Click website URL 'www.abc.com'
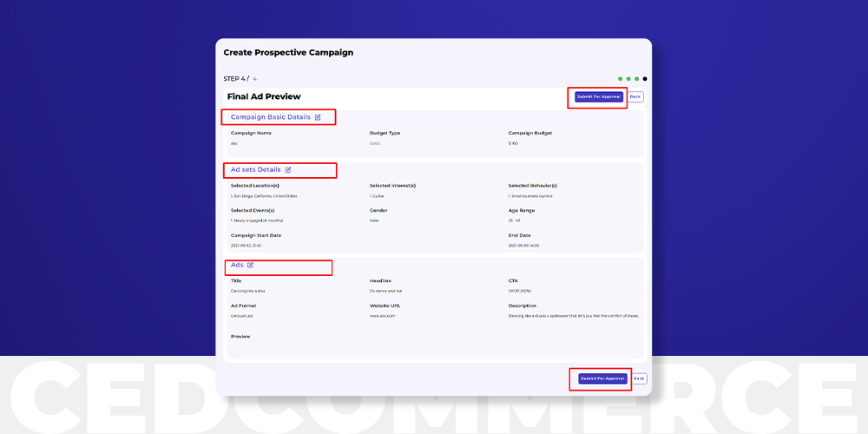 pyautogui.click(x=383, y=316)
